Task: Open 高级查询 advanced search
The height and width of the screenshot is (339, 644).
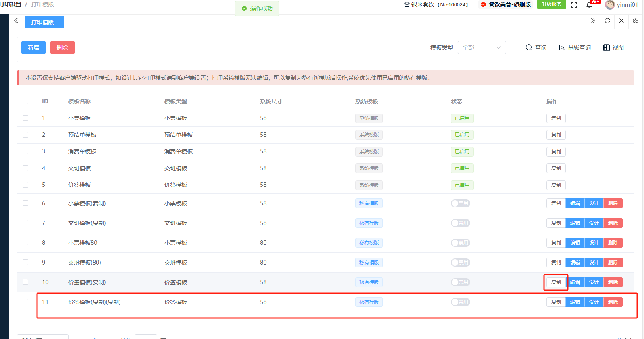Action: point(575,48)
